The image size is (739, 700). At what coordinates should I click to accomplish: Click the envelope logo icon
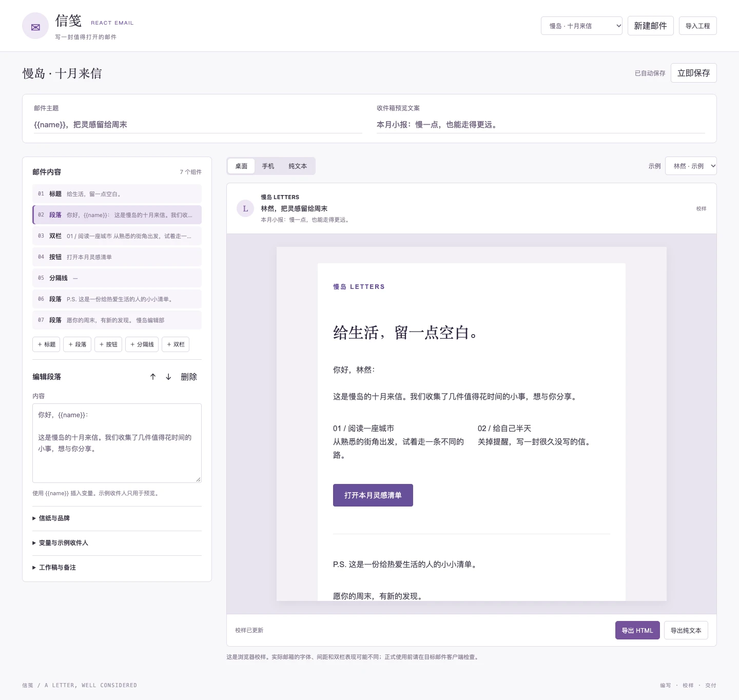[35, 26]
